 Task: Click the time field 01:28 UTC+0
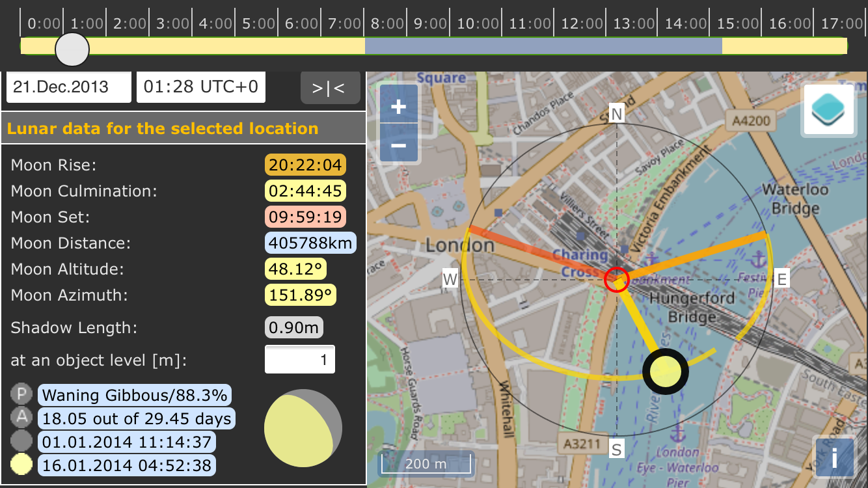(x=201, y=87)
